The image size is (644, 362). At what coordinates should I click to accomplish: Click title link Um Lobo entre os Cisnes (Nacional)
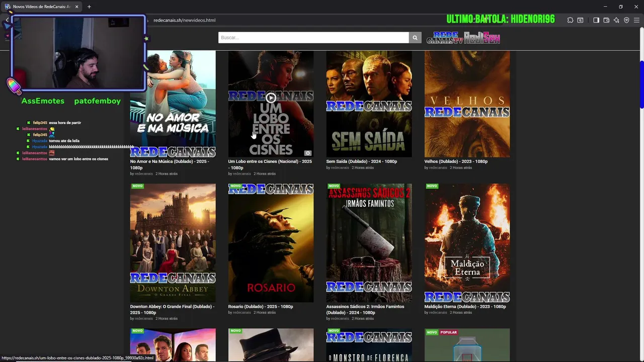point(270,164)
